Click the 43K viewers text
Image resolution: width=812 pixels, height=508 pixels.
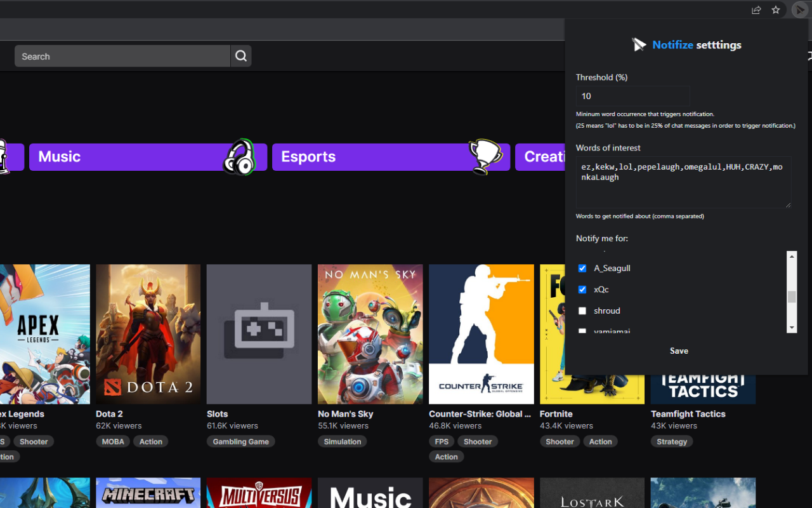pyautogui.click(x=674, y=425)
